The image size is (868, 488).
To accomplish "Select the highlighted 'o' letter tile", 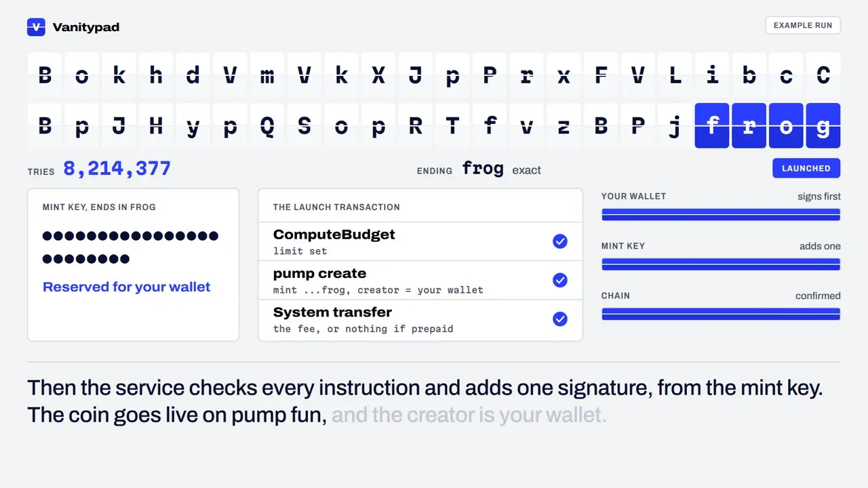I will (x=786, y=125).
